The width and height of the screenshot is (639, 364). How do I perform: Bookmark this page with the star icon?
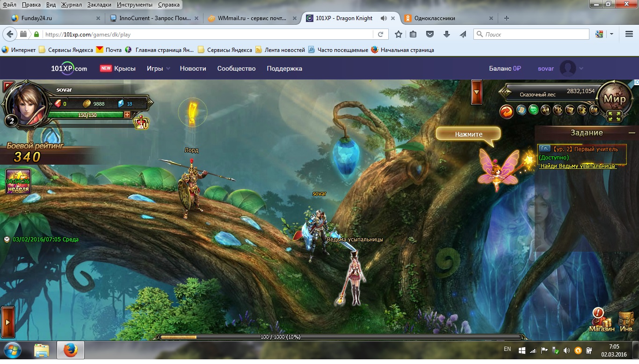[x=398, y=34]
